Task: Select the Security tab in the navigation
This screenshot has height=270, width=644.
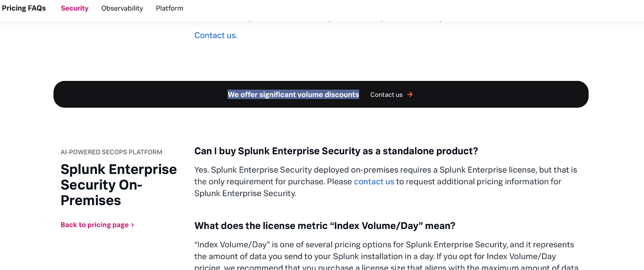Action: coord(74,8)
